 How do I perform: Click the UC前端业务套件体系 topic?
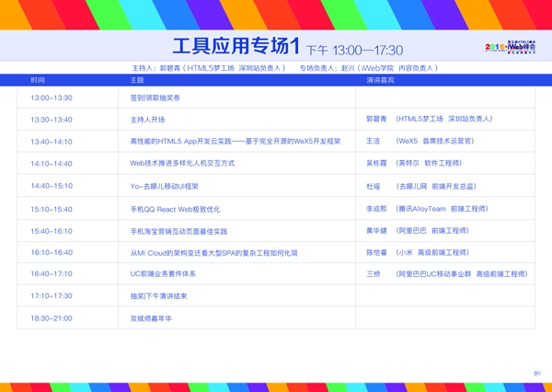tap(163, 273)
